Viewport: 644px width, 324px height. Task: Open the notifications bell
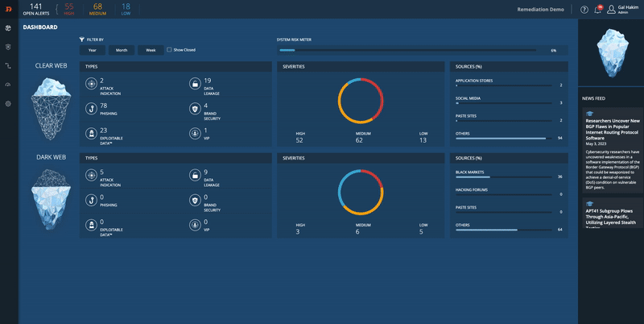tap(597, 10)
